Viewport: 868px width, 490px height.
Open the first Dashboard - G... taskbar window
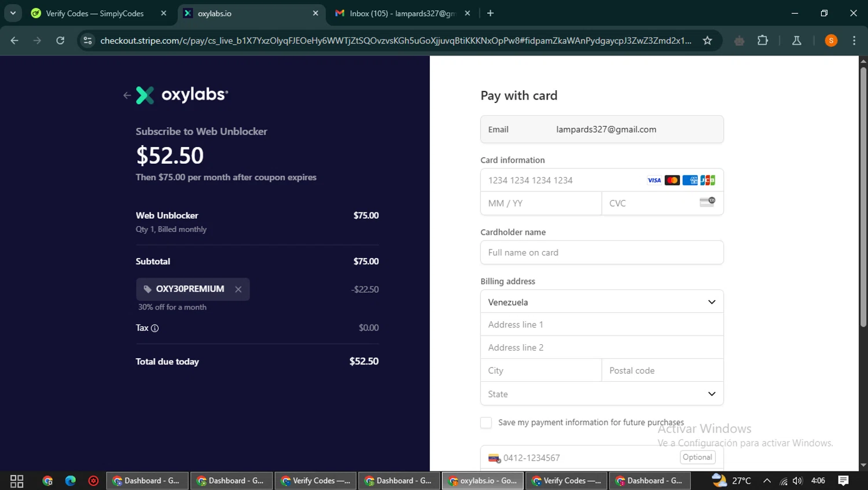147,481
